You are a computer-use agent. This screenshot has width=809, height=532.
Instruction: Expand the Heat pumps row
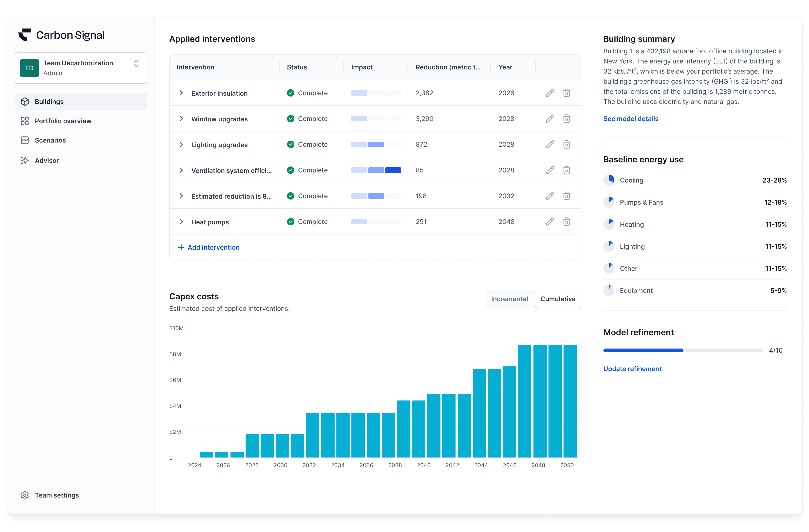(x=181, y=222)
